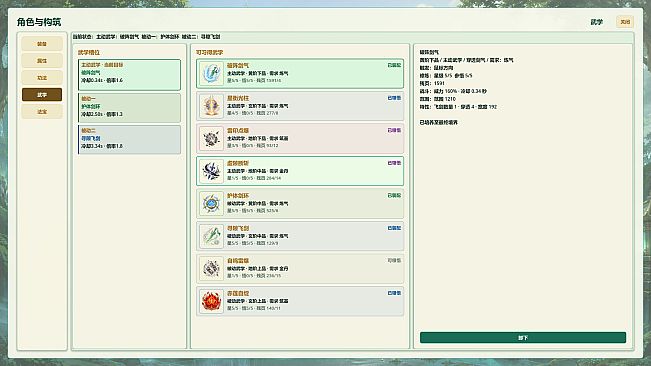Open the 功法 sidebar tab

(42, 78)
